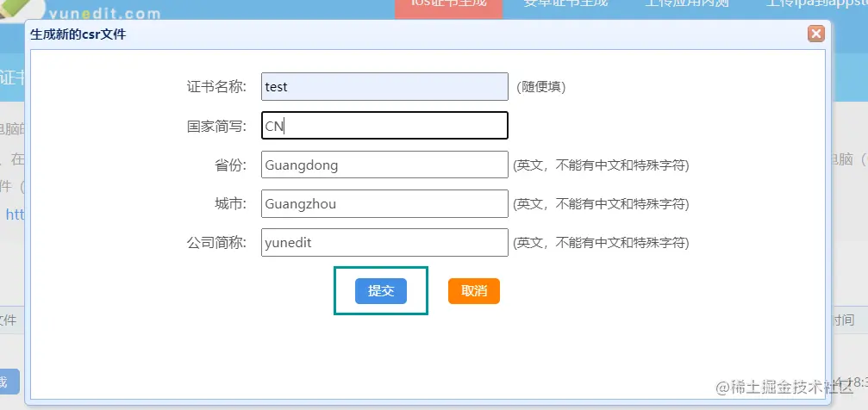Cancel with the orange 取消 button
This screenshot has width=868, height=410.
pyautogui.click(x=474, y=291)
